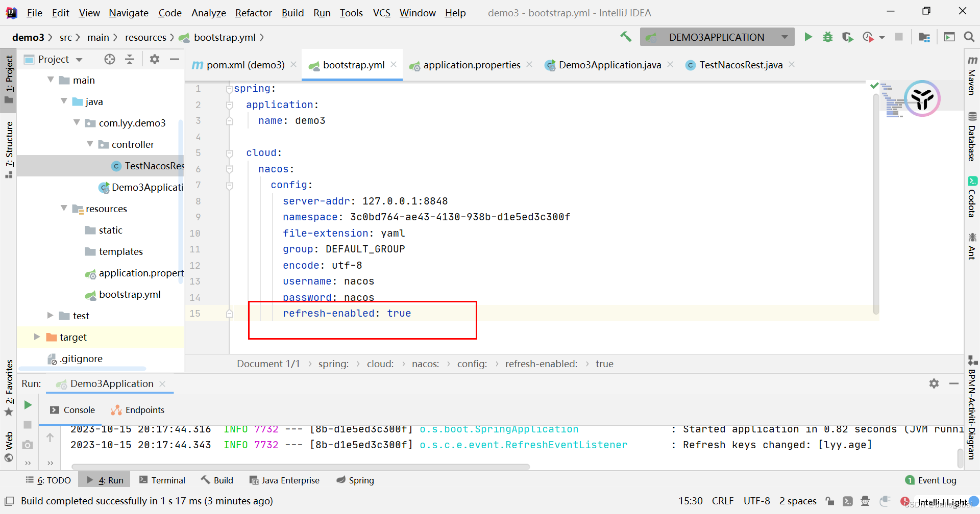Click the scroll up arrow in console

click(x=50, y=438)
